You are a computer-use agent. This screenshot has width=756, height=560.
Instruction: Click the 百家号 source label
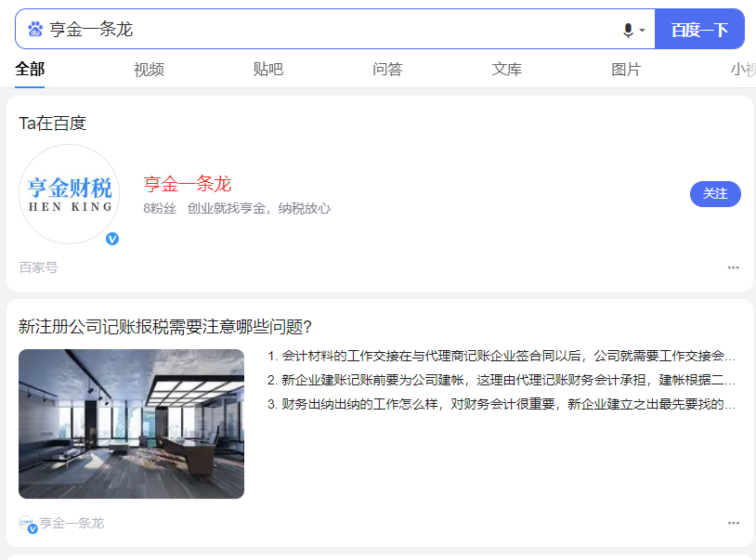[39, 267]
